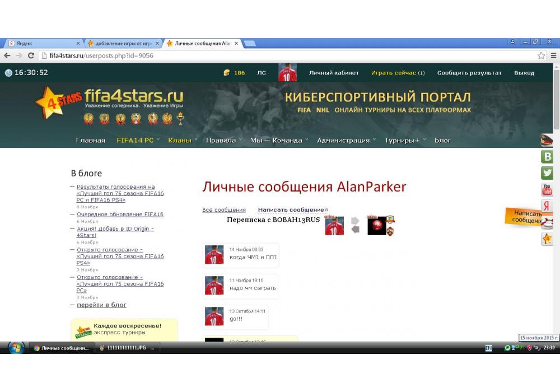Click message text когда ЧМ? и ПЛ?

coord(253,257)
